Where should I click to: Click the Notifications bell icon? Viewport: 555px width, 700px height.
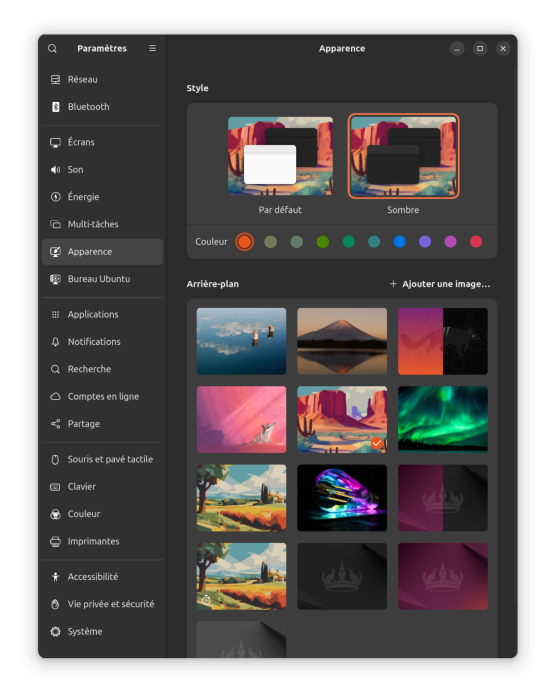pos(55,342)
